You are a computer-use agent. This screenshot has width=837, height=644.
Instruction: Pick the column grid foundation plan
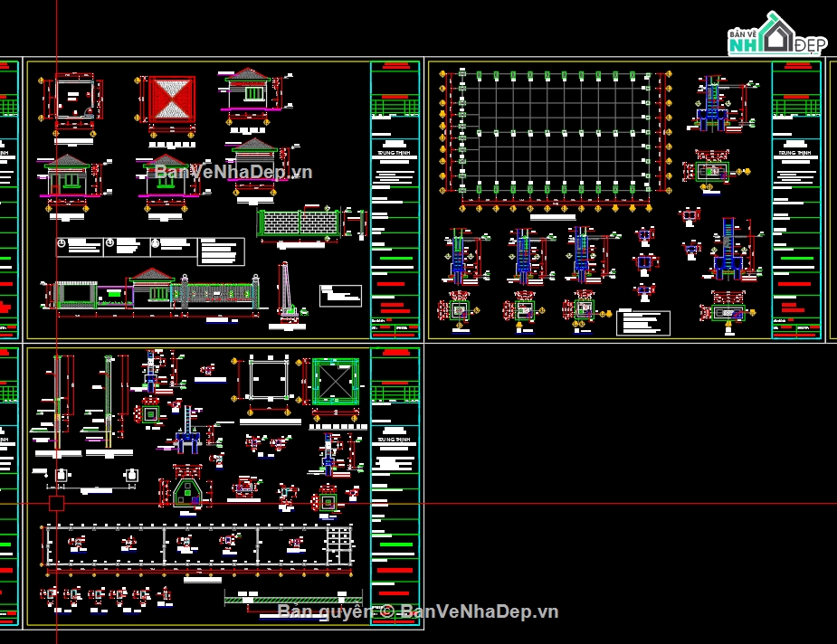(x=556, y=140)
